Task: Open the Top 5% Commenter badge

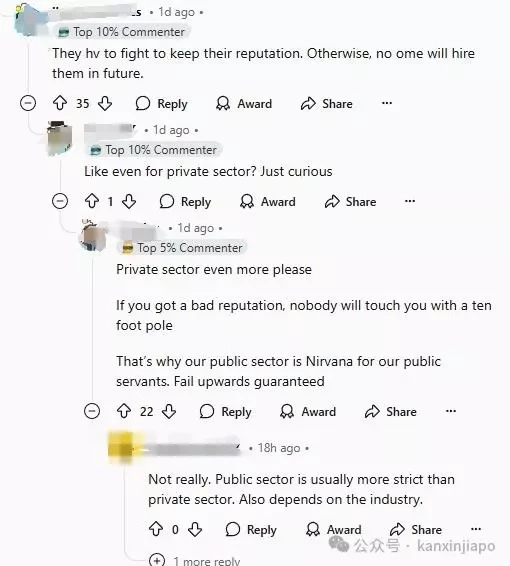Action: coord(182,248)
